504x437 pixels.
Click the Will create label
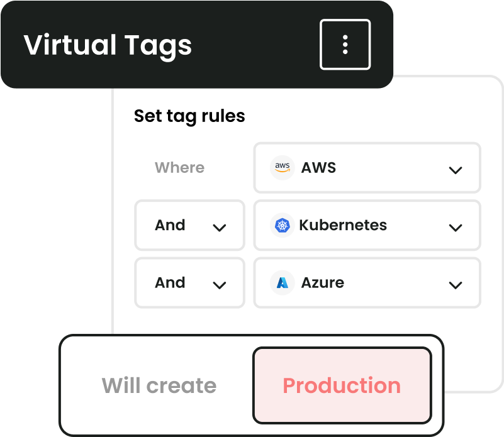[159, 385]
